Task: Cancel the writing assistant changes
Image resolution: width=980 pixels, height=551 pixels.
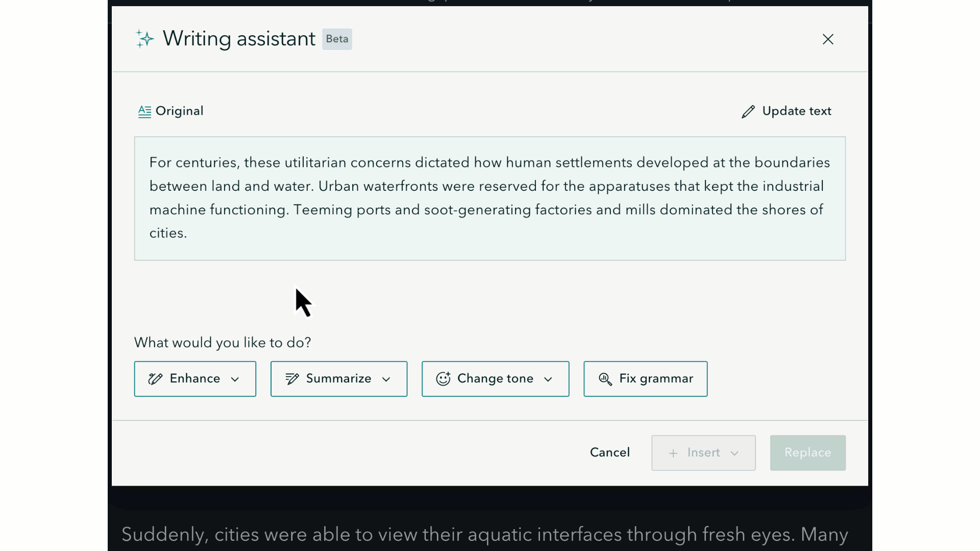Action: [x=609, y=453]
